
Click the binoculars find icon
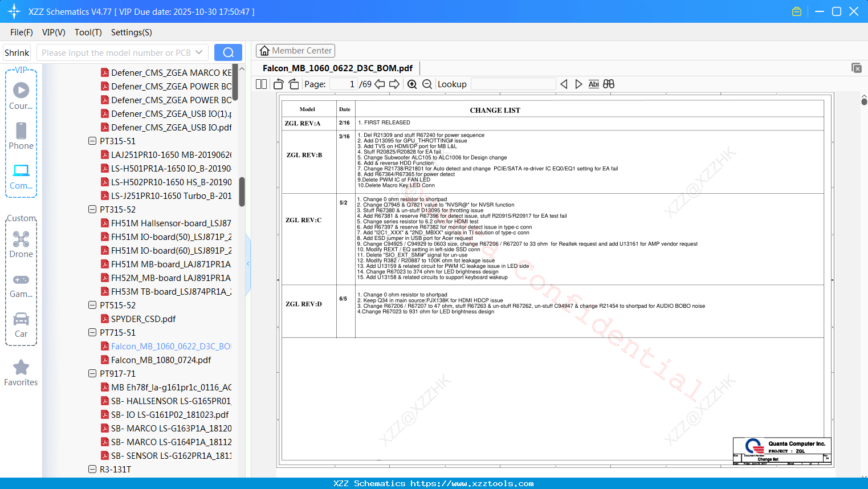pyautogui.click(x=609, y=84)
